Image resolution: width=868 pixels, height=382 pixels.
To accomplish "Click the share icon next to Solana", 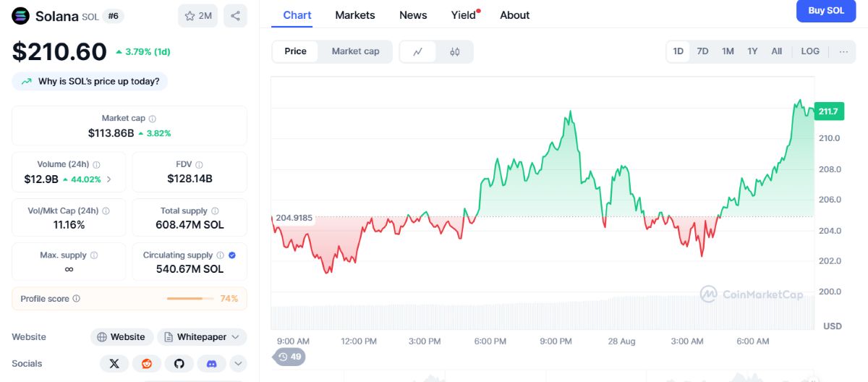I will tap(235, 16).
